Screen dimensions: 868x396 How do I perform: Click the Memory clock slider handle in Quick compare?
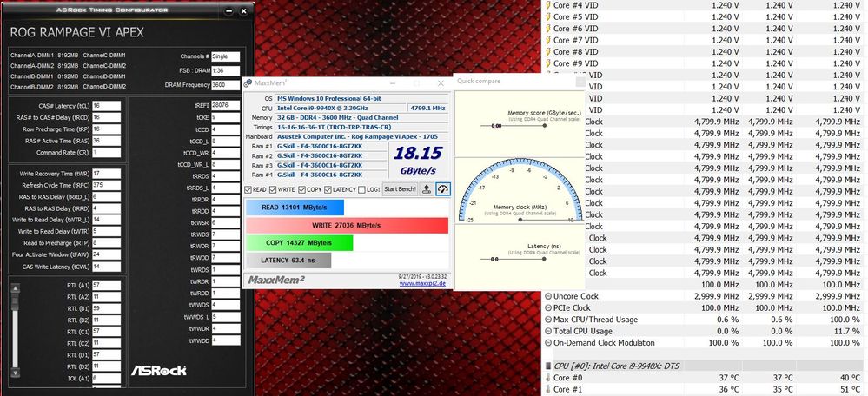pyautogui.click(x=520, y=220)
